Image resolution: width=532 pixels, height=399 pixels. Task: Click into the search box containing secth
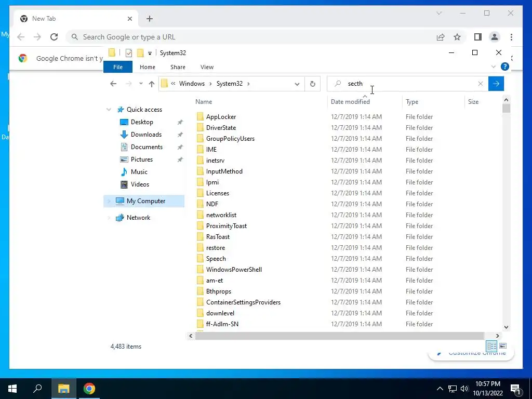tap(407, 84)
